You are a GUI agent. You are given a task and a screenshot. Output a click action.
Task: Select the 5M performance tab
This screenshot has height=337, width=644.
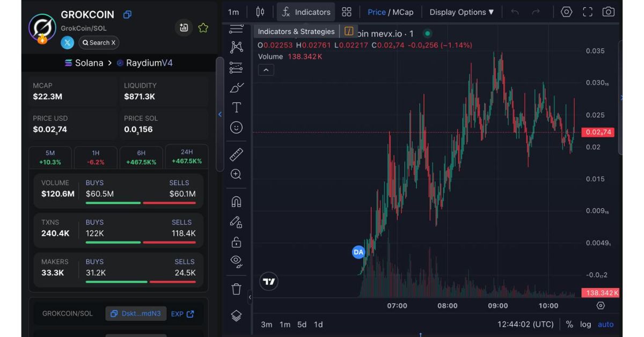point(50,157)
